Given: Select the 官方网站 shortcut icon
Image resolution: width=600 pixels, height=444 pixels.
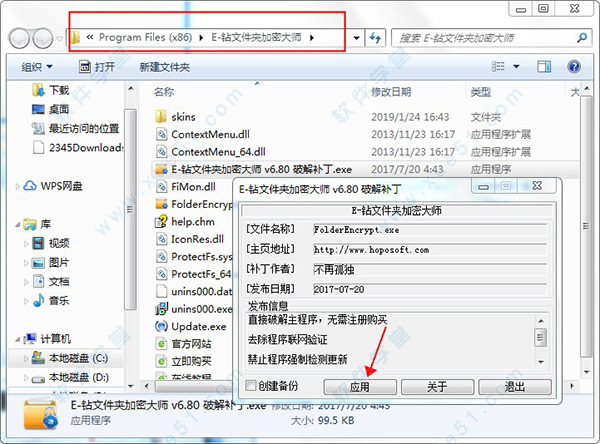Looking at the screenshot, I should [x=161, y=344].
